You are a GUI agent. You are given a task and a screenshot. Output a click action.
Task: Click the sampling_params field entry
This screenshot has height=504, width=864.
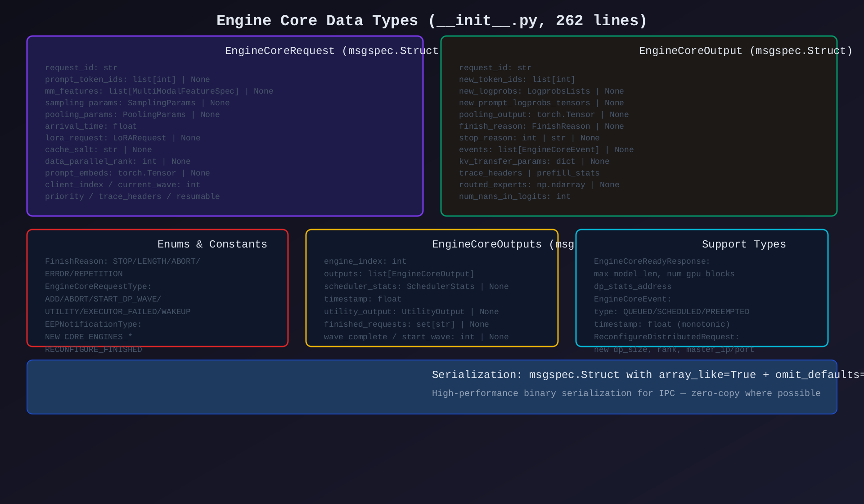[x=137, y=103]
